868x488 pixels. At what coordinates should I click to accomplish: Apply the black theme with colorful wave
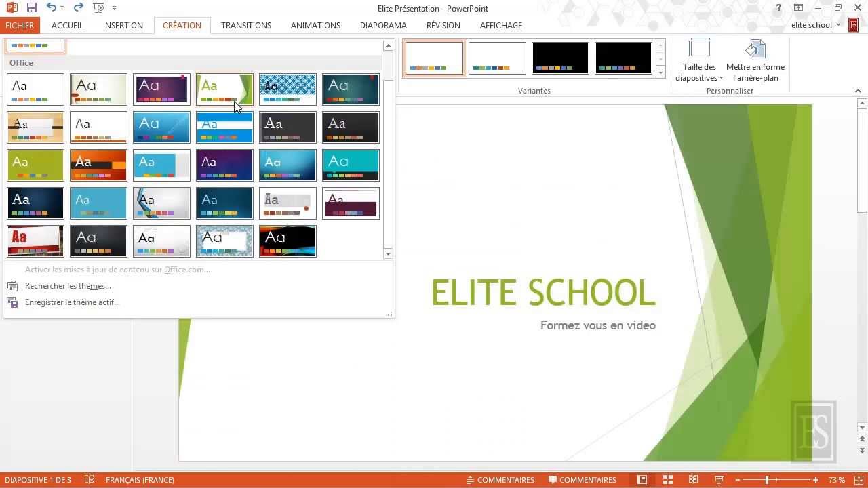coord(288,241)
